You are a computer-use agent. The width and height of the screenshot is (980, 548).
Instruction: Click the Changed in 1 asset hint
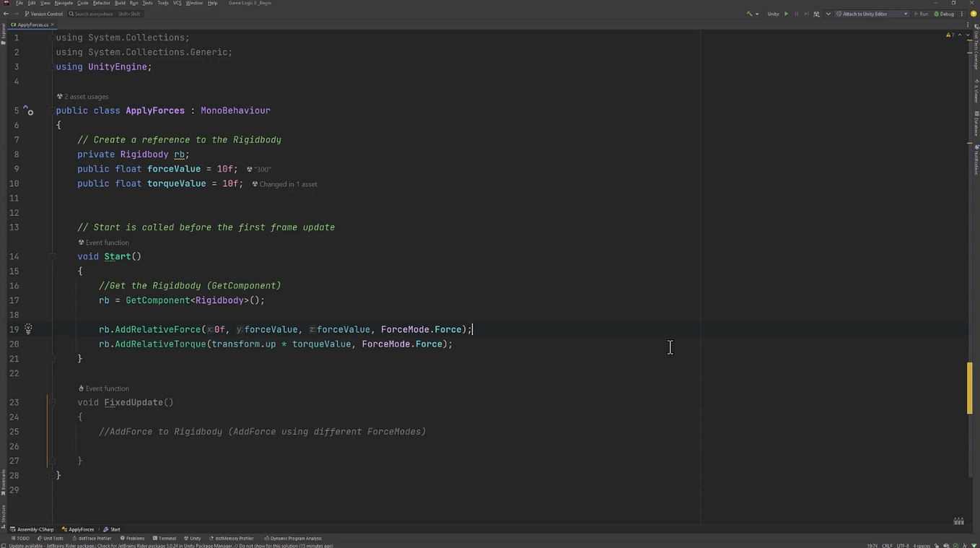click(x=285, y=184)
